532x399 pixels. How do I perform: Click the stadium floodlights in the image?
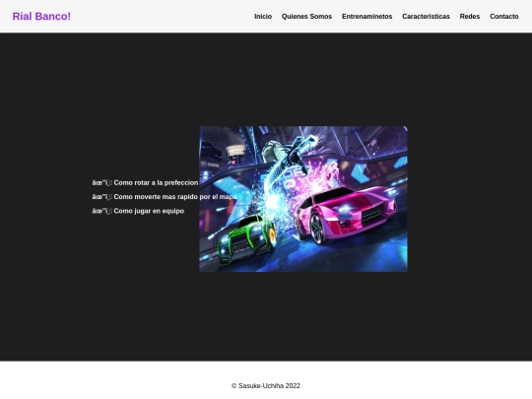pos(235,150)
